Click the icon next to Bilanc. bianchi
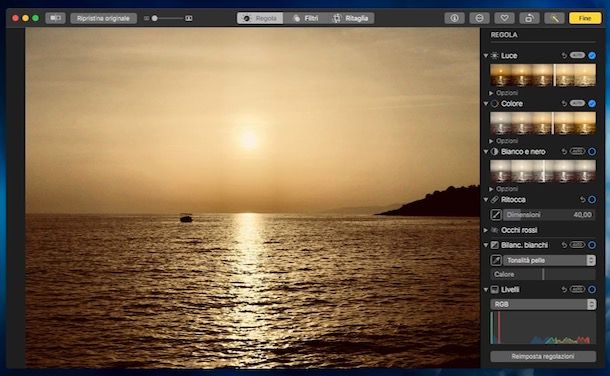This screenshot has width=610, height=376. click(494, 245)
